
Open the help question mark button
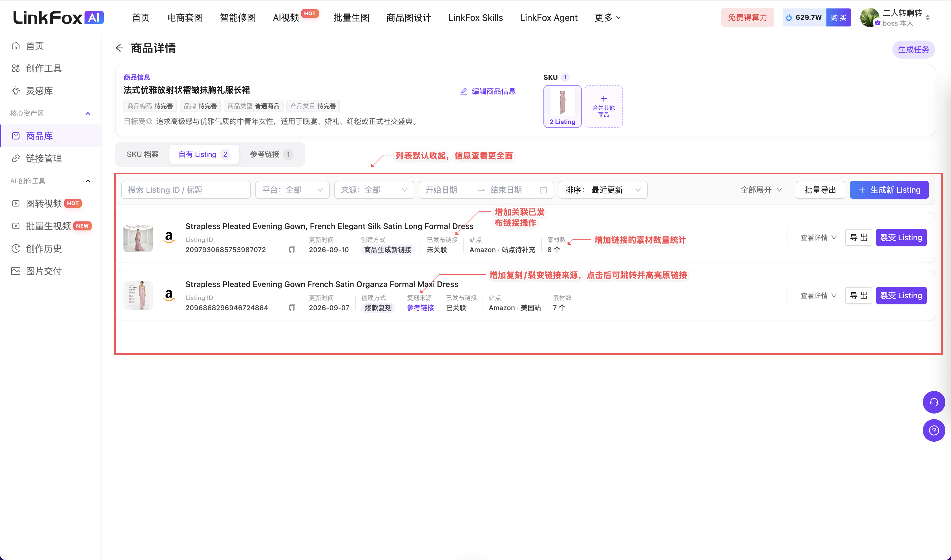point(934,431)
